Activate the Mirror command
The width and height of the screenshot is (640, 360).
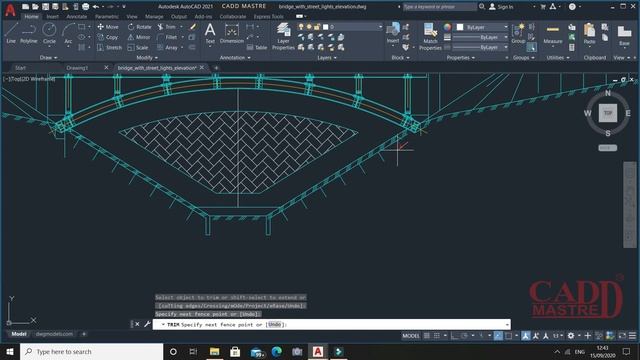[x=139, y=37]
